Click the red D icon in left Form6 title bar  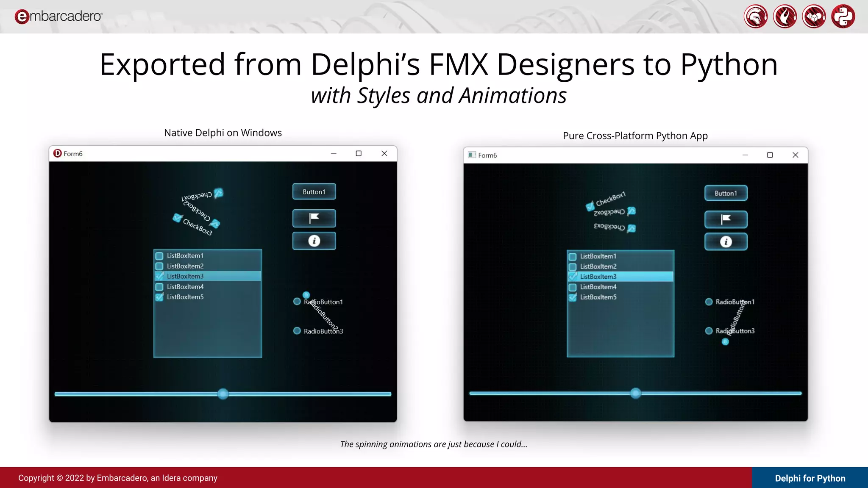(x=58, y=153)
